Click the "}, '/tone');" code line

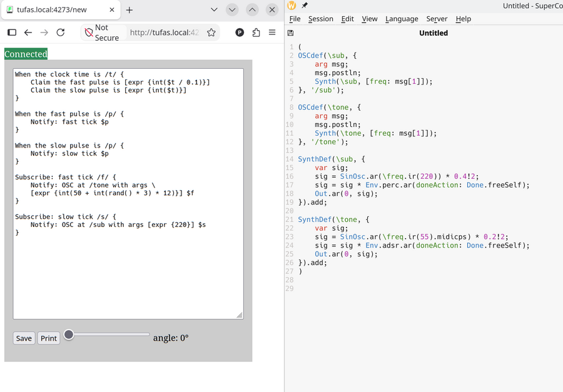(323, 142)
